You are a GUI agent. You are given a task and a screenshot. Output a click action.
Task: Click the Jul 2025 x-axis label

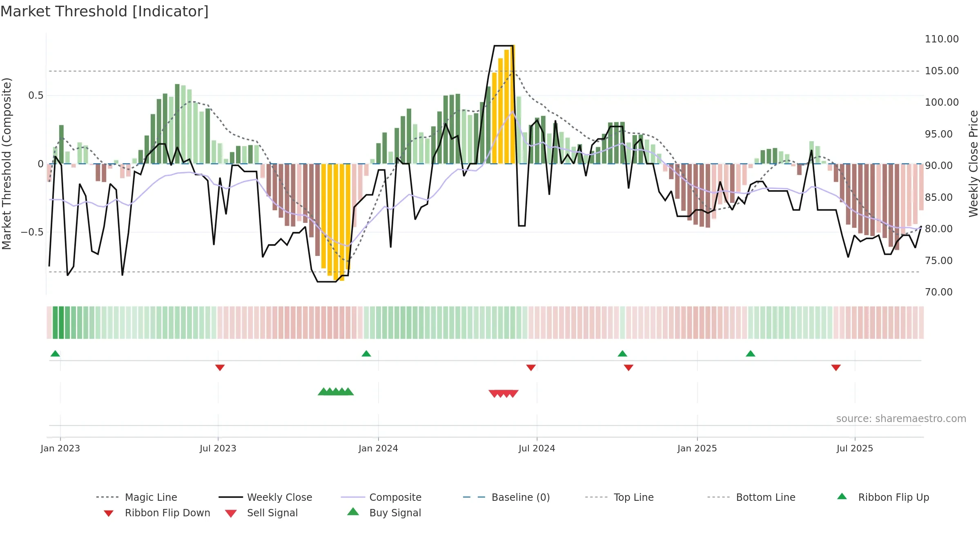(855, 448)
